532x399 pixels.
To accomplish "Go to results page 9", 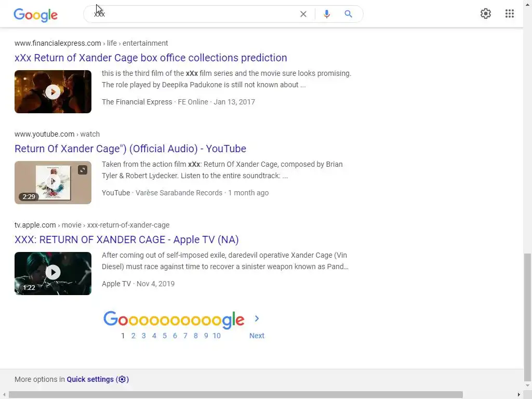I will (x=206, y=336).
